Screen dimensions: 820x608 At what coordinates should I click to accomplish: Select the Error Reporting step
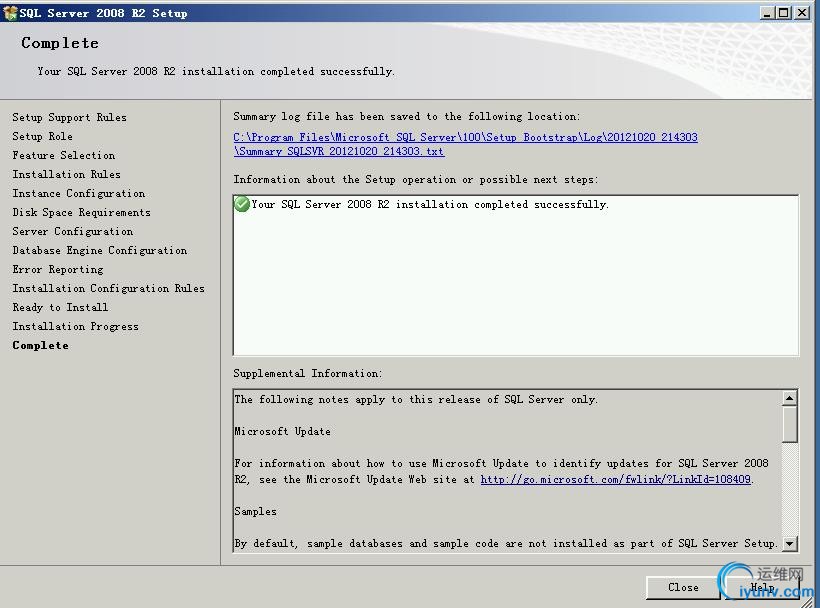pyautogui.click(x=58, y=269)
